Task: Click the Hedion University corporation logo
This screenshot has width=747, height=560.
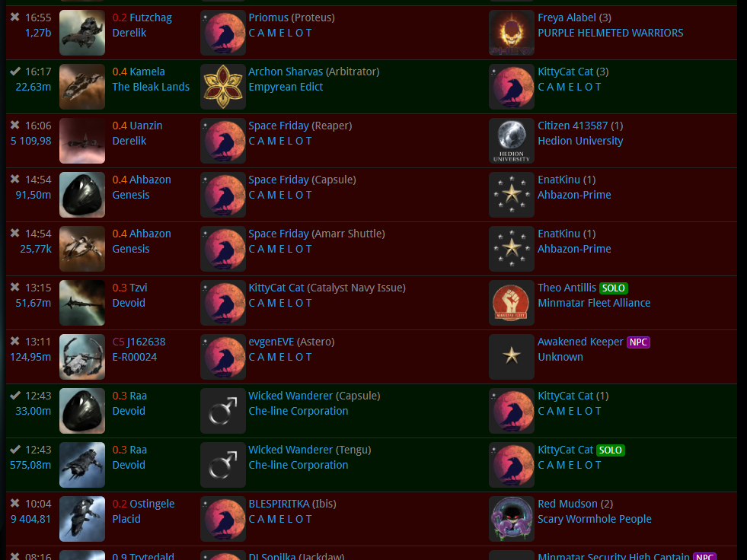Action: [512, 141]
